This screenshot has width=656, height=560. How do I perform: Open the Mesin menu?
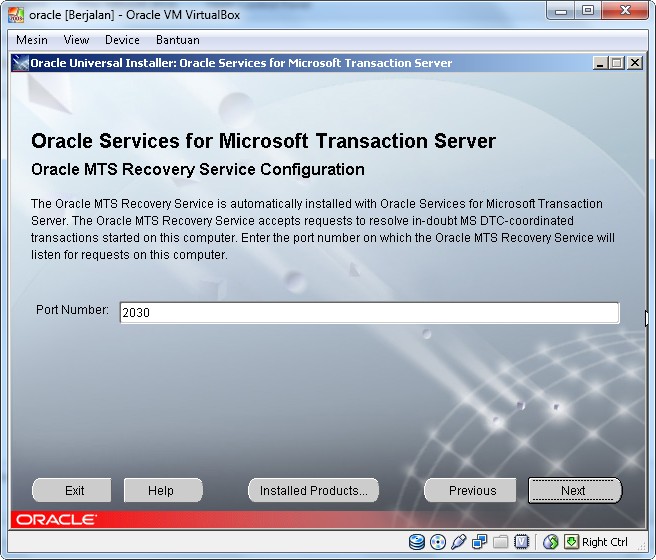pyautogui.click(x=32, y=40)
